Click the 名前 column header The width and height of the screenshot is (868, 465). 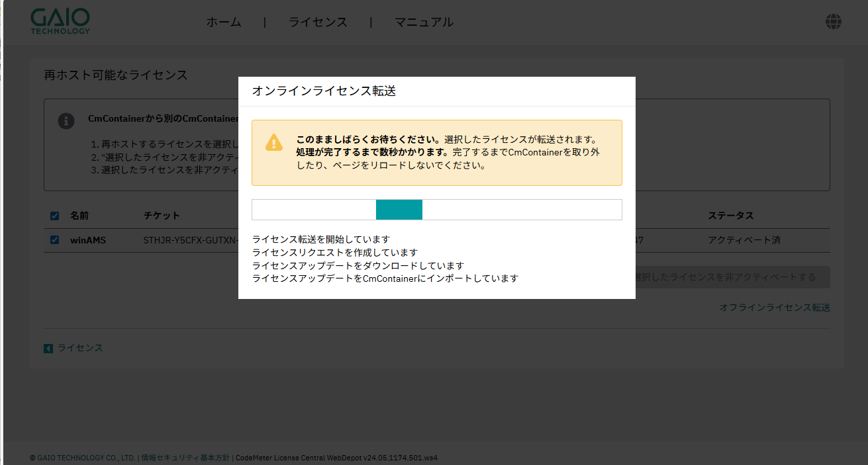coord(79,216)
